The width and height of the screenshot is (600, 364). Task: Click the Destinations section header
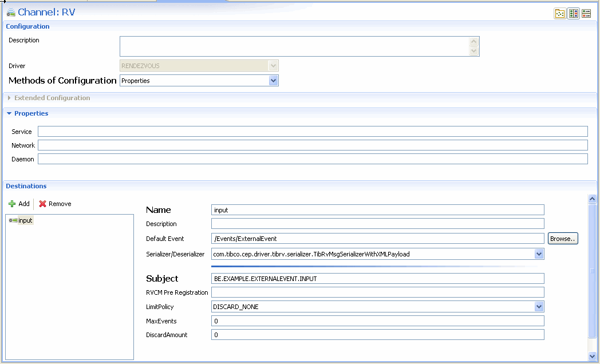click(26, 186)
